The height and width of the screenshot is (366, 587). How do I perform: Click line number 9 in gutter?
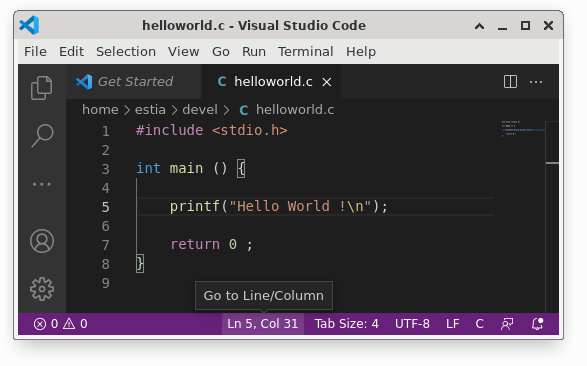point(106,283)
